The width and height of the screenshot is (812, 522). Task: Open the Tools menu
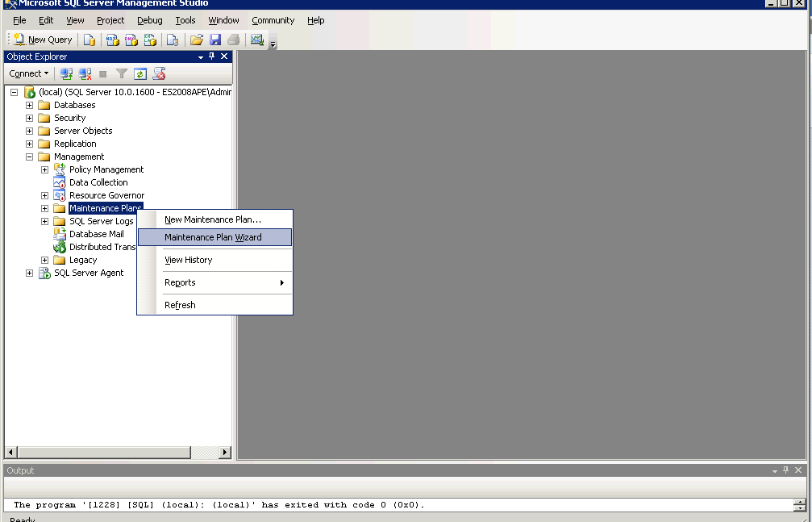point(185,20)
